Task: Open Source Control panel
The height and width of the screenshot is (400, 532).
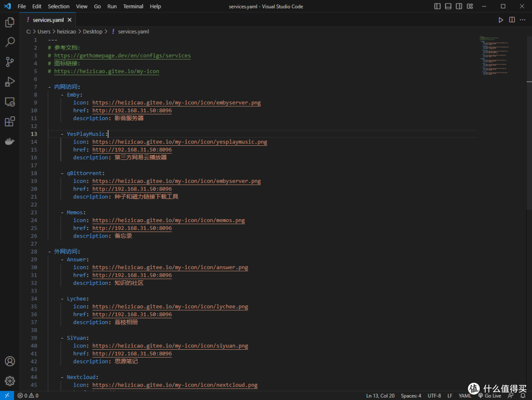Action: coord(10,62)
